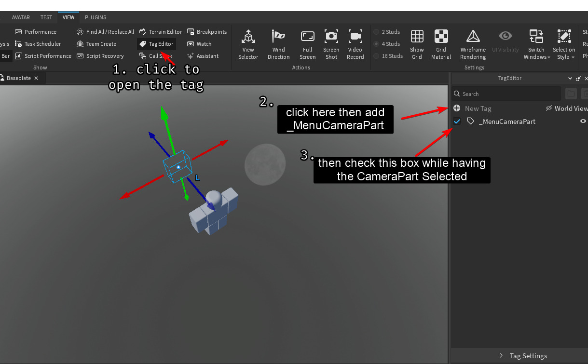Switch to the TEST tab
Viewport: 588px width, 364px height.
point(46,17)
